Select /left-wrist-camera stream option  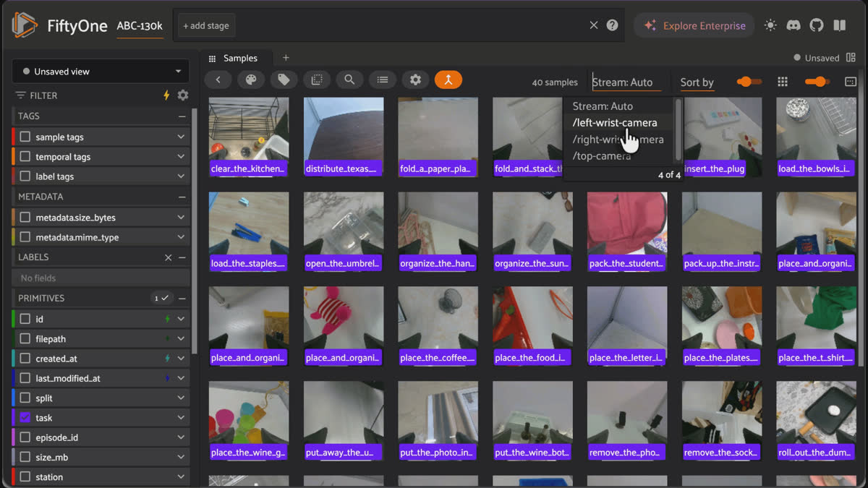click(x=619, y=123)
